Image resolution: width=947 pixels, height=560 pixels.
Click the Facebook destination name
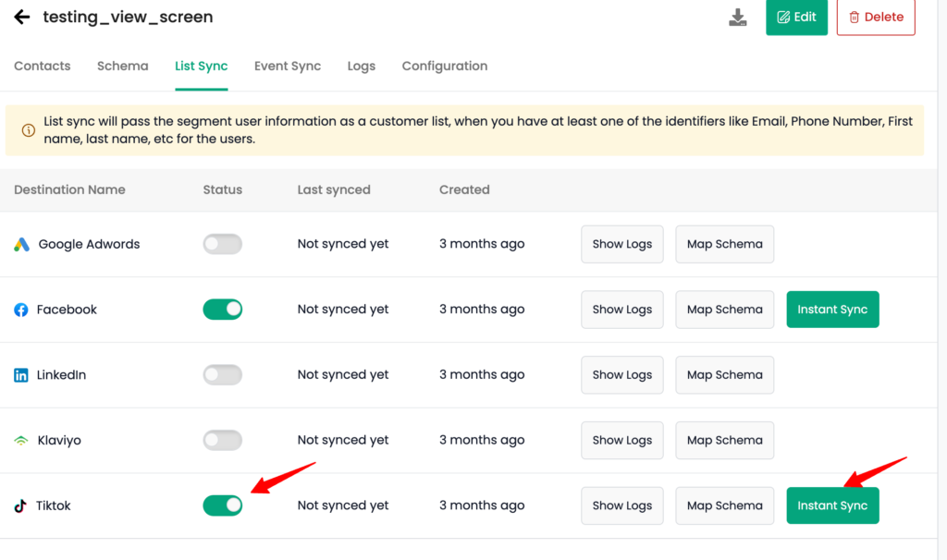(67, 309)
